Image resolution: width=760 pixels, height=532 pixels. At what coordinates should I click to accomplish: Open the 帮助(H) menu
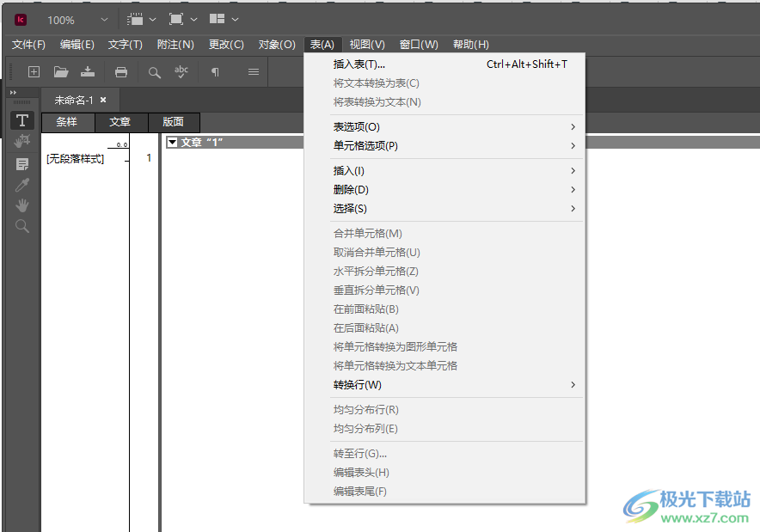pyautogui.click(x=470, y=45)
